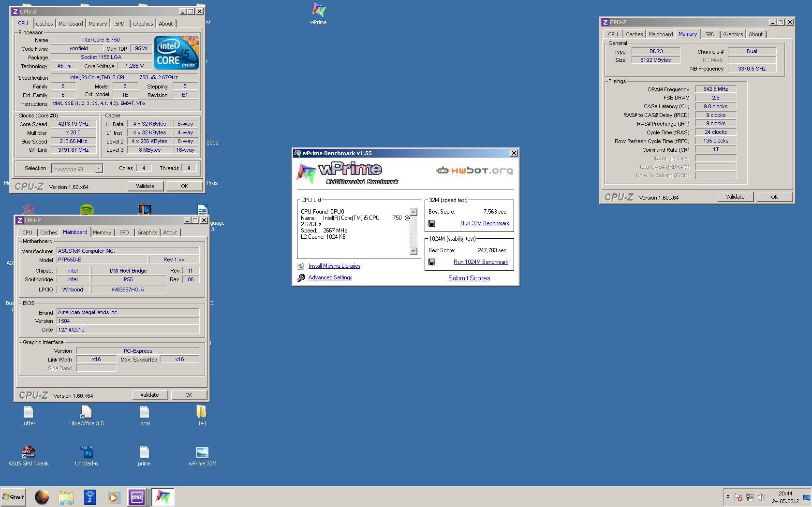Click OK in the CPU tab window
Image resolution: width=812 pixels, height=507 pixels.
click(x=184, y=186)
